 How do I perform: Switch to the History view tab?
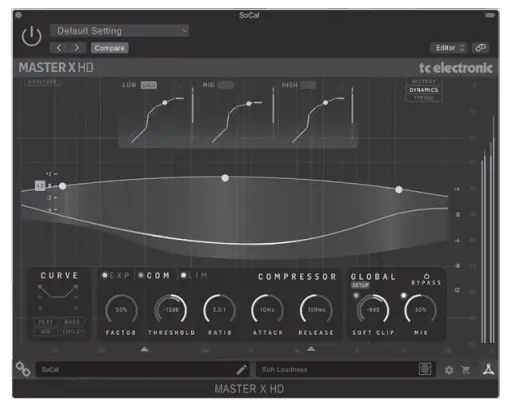[424, 82]
